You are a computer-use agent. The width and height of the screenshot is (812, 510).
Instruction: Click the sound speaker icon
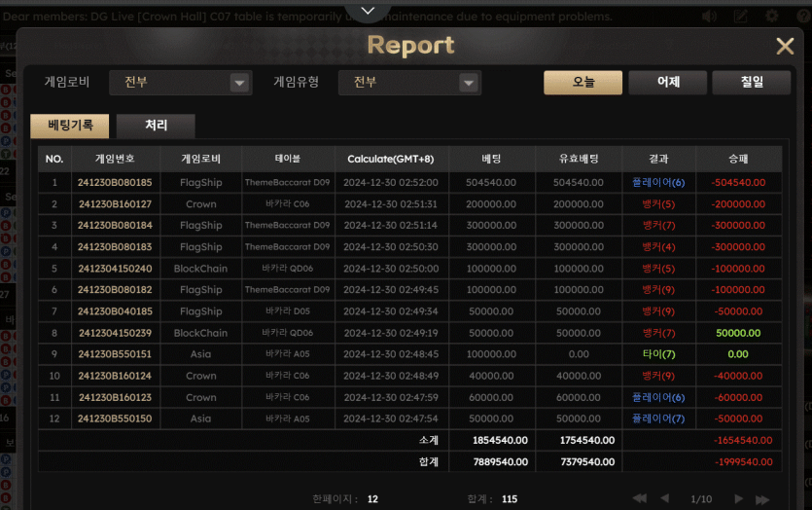tap(709, 16)
